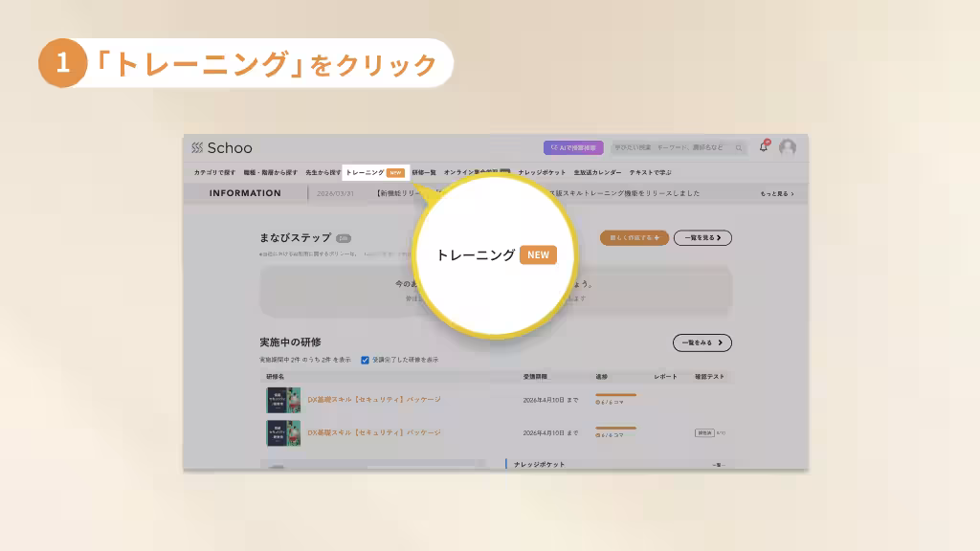Open 研修一覧 in the navigation
The width and height of the screenshot is (980, 551).
tap(424, 172)
